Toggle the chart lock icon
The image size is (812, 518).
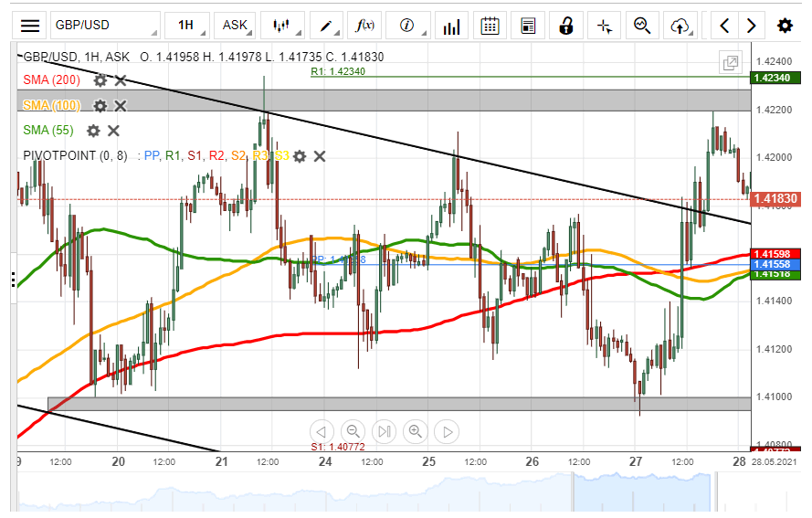click(566, 26)
